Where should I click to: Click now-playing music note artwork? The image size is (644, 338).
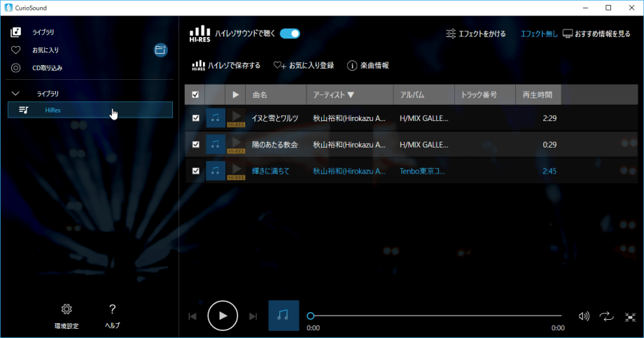point(283,316)
